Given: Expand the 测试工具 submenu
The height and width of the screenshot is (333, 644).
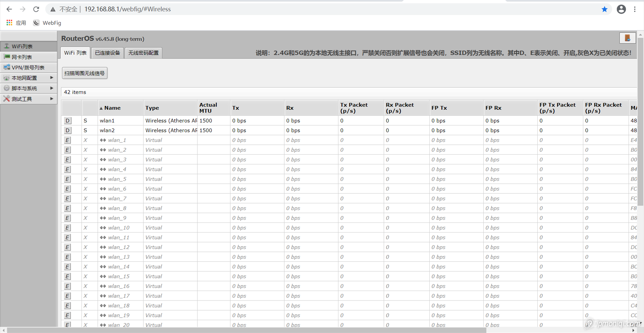Looking at the screenshot, I should 51,99.
